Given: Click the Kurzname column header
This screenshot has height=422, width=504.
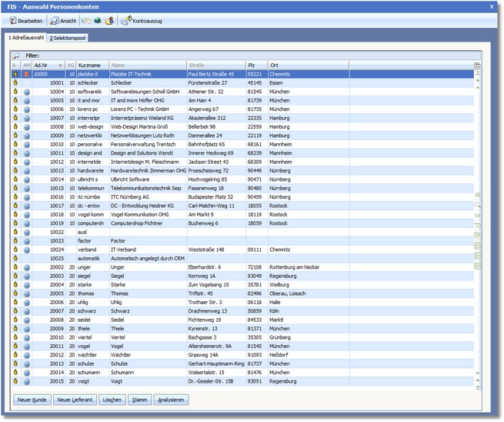Looking at the screenshot, I should pyautogui.click(x=92, y=65).
